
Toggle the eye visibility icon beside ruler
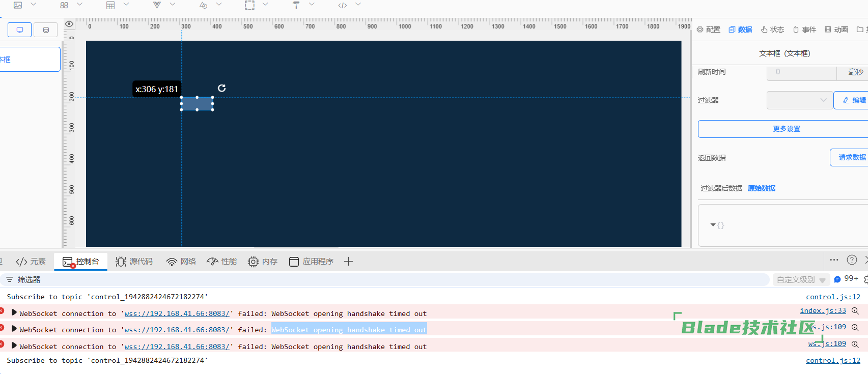[69, 24]
